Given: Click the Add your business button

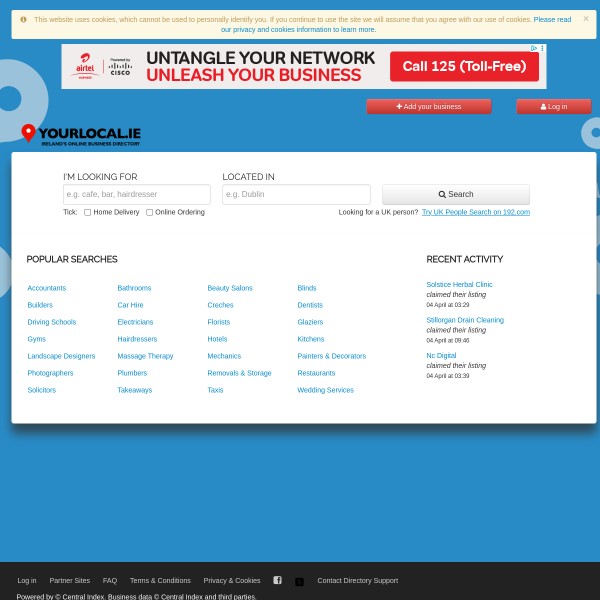Looking at the screenshot, I should coord(429,107).
